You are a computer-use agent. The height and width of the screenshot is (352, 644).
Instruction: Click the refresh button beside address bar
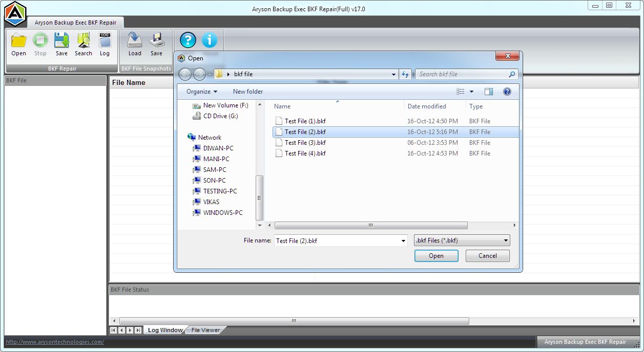tap(405, 74)
